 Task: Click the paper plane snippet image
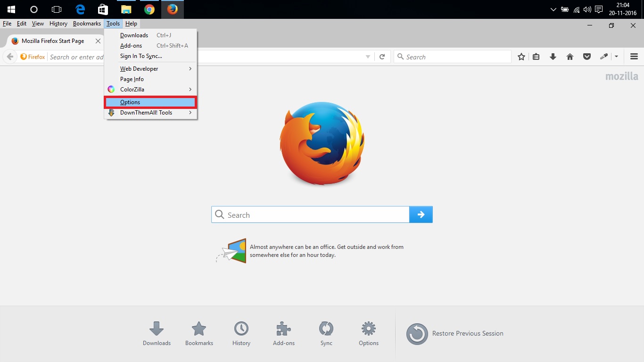[x=231, y=251]
